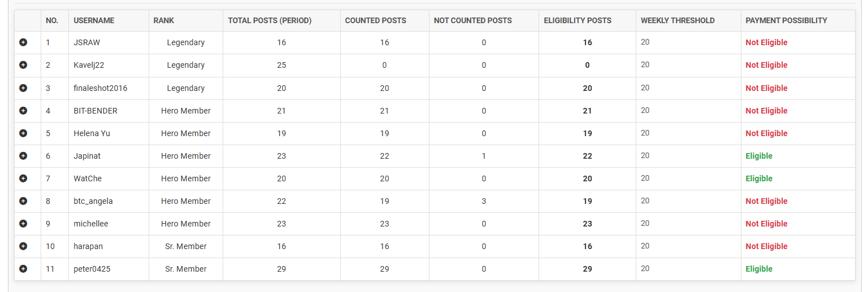This screenshot has width=868, height=292.
Task: Click the Not Counted Posts header
Action: (484, 20)
